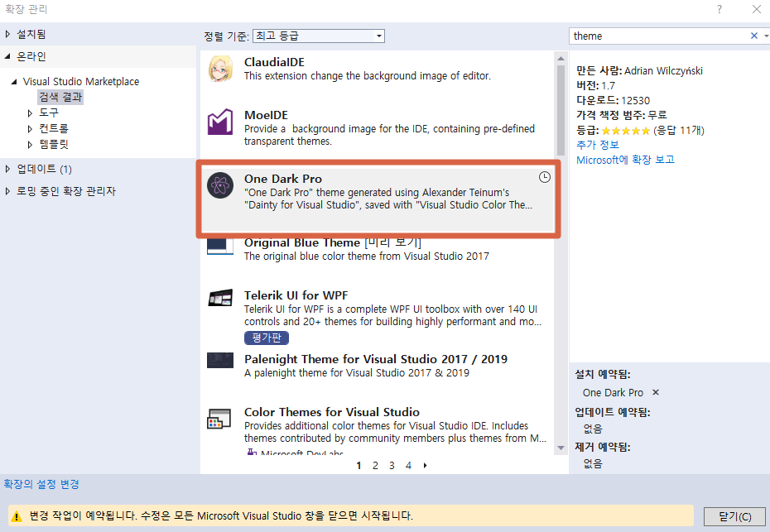Collapse the Visual Studio Marketplace node
The height and width of the screenshot is (532, 770).
(x=14, y=81)
